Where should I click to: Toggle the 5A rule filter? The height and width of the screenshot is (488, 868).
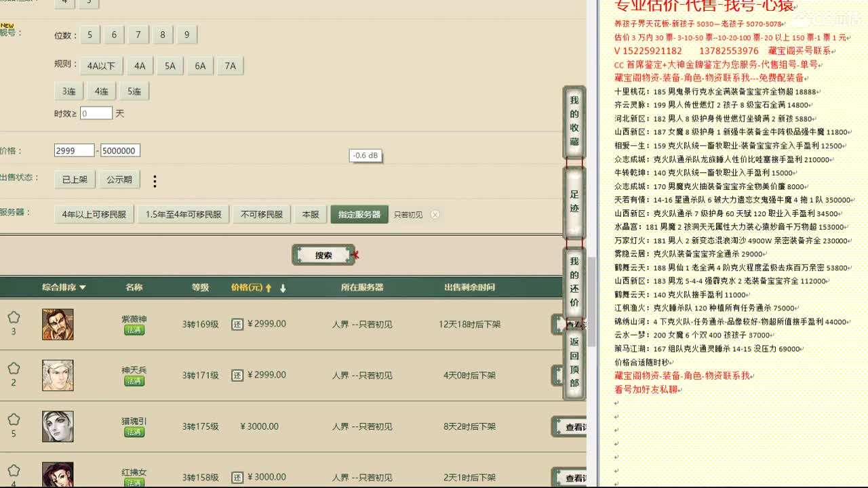point(170,66)
